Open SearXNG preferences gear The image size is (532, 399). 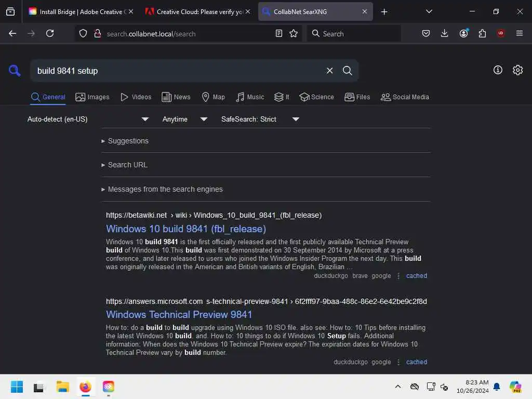(517, 70)
